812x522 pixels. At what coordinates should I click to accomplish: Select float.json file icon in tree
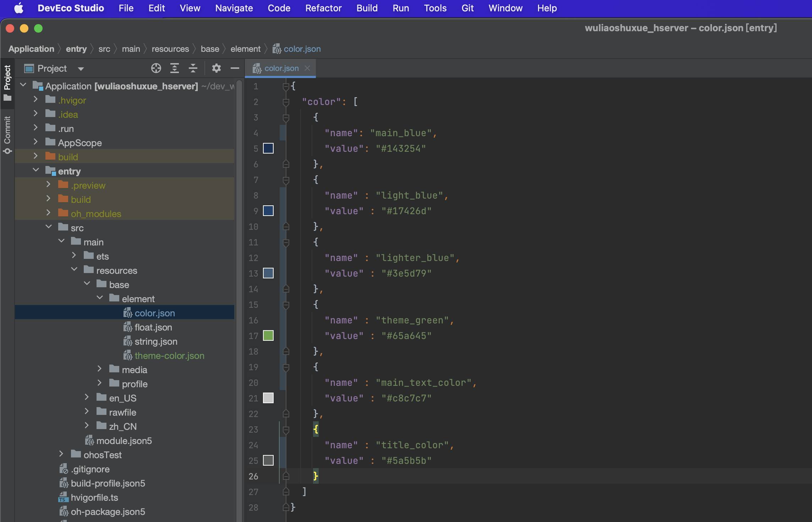(x=128, y=327)
